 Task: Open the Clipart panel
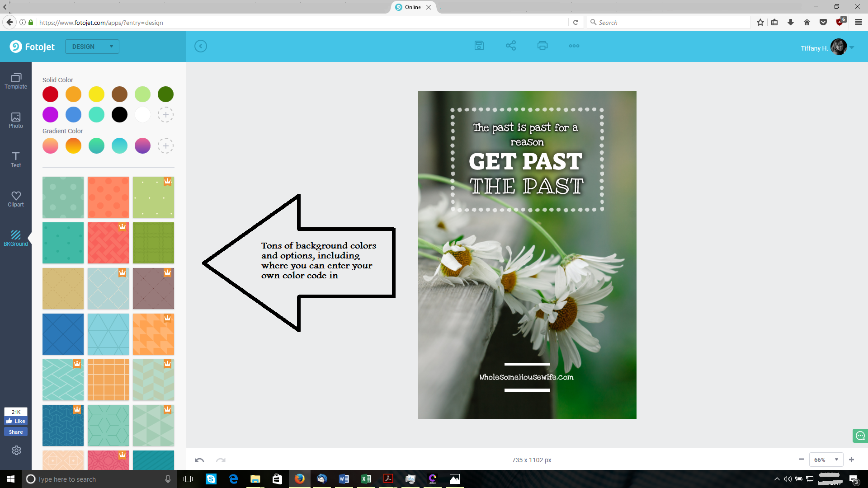click(x=16, y=199)
